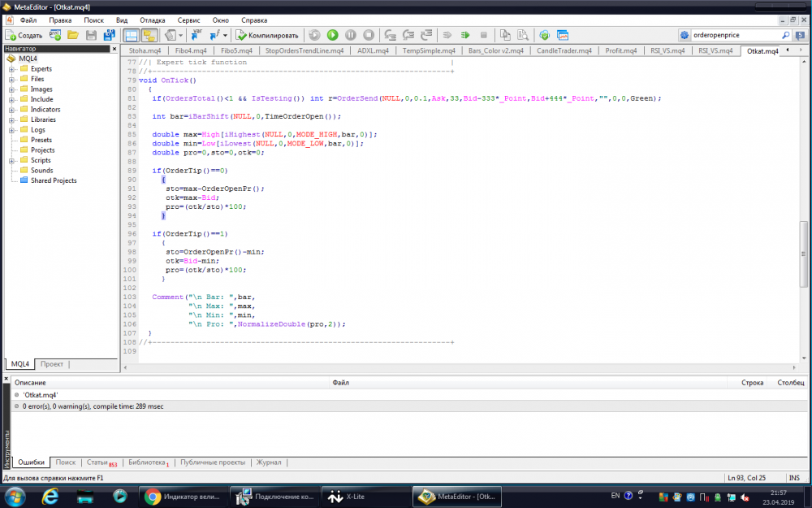Click the MQL5 storage shield icon
This screenshot has height=508, width=812.
click(x=544, y=35)
